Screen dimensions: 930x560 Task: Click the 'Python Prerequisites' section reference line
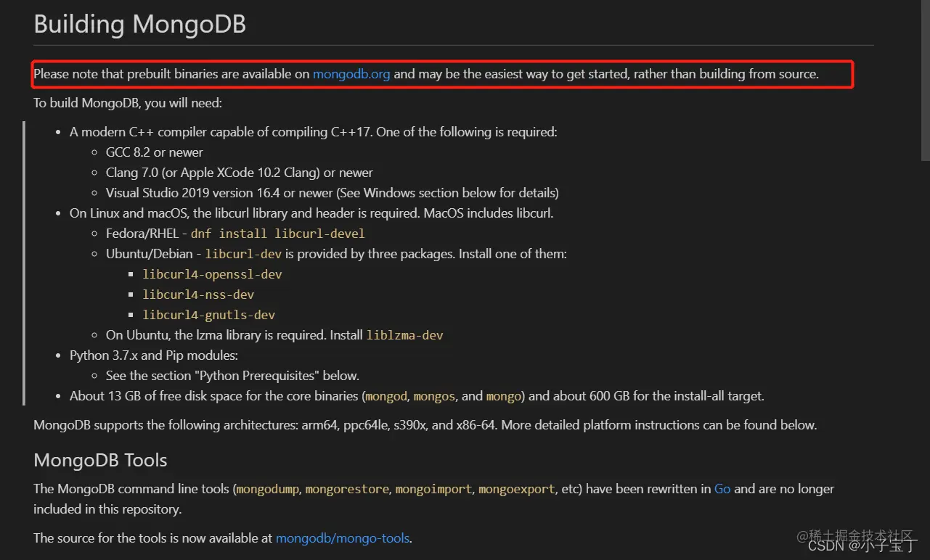pyautogui.click(x=232, y=376)
